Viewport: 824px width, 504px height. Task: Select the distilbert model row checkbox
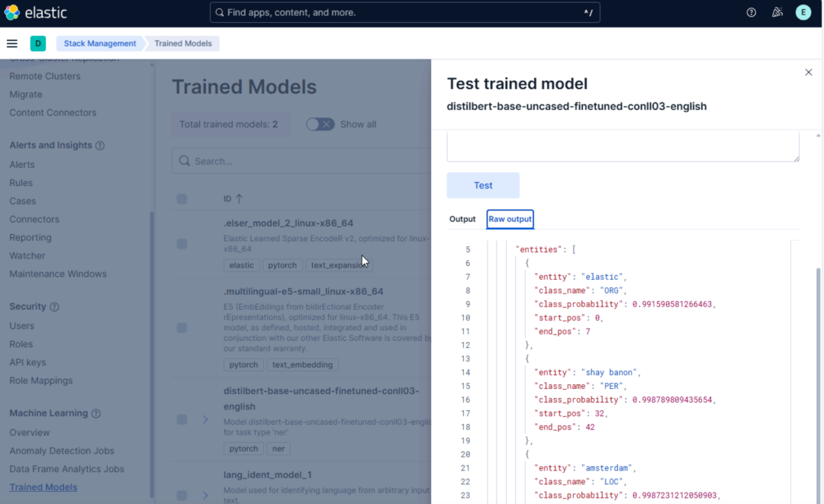click(182, 419)
